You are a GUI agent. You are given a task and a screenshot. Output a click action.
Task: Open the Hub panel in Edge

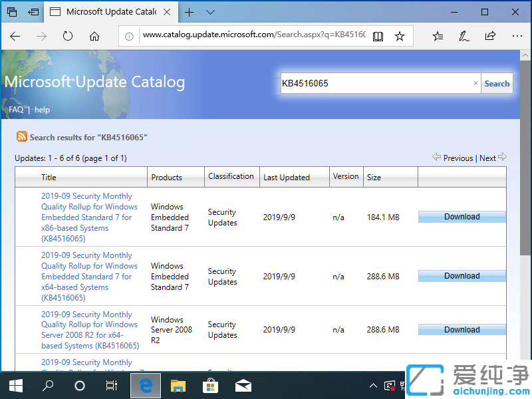point(436,37)
